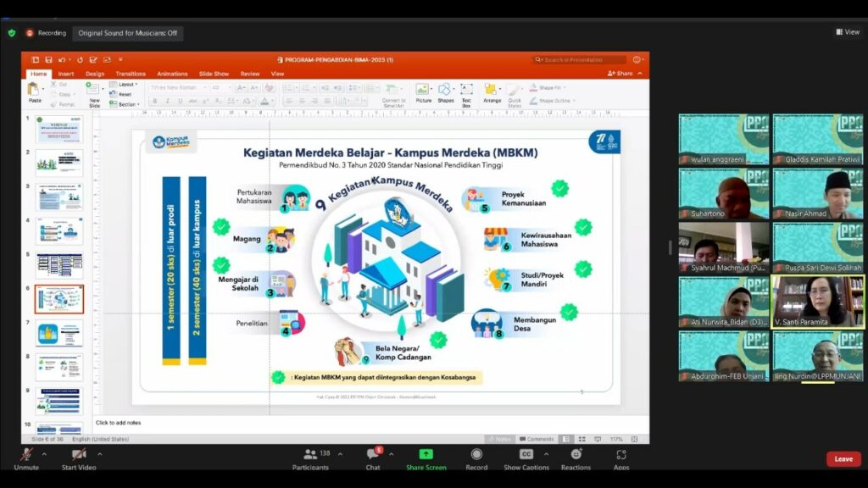Viewport: 868px width, 488px height.
Task: Toggle Original Sound for Musicians
Action: (x=127, y=33)
